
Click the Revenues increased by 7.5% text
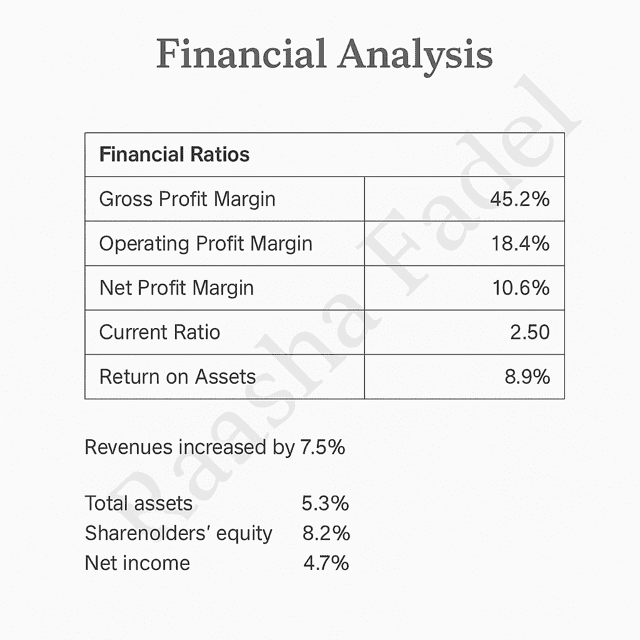[x=215, y=447]
